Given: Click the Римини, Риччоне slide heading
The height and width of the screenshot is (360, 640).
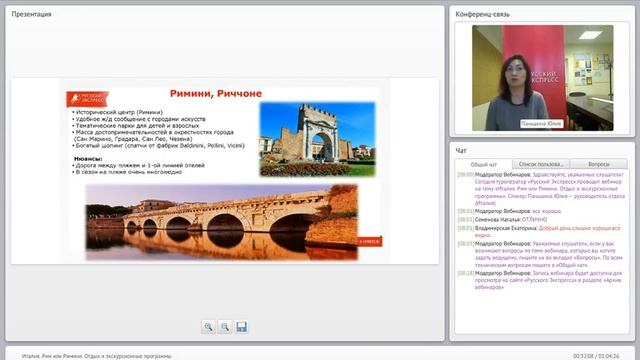Looking at the screenshot, I should point(216,93).
